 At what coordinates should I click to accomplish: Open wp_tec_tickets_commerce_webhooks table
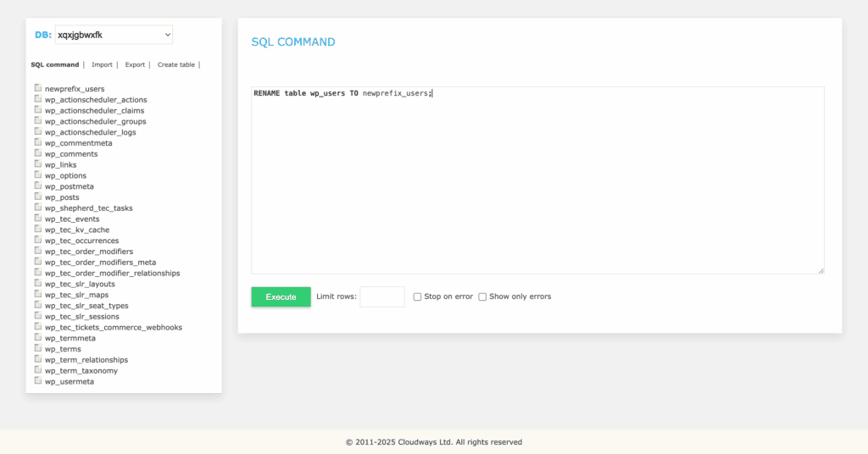pos(114,327)
